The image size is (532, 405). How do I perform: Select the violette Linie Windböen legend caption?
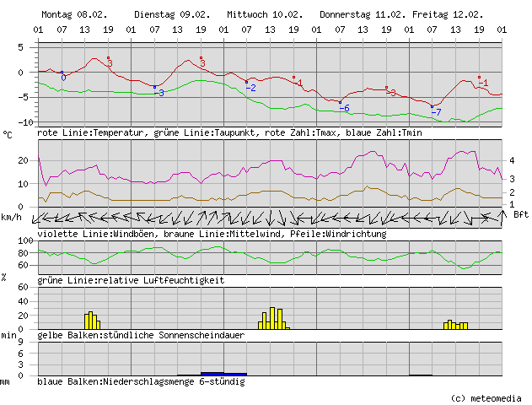(x=212, y=234)
